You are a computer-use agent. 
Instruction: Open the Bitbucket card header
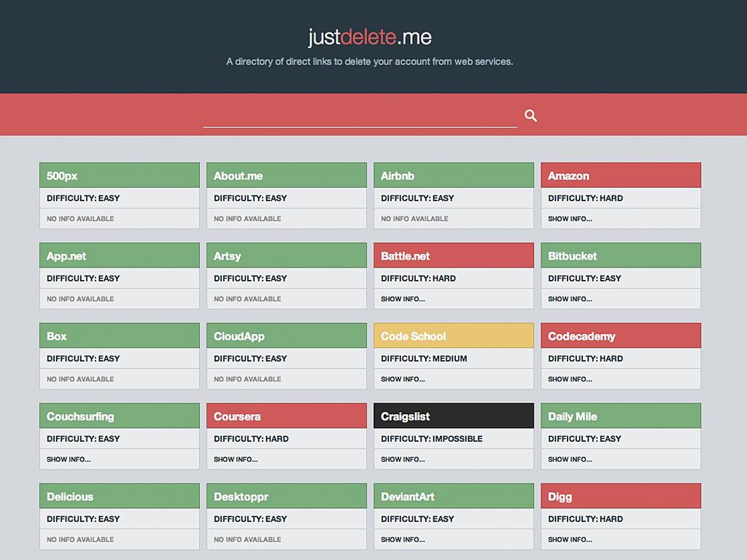tap(621, 256)
